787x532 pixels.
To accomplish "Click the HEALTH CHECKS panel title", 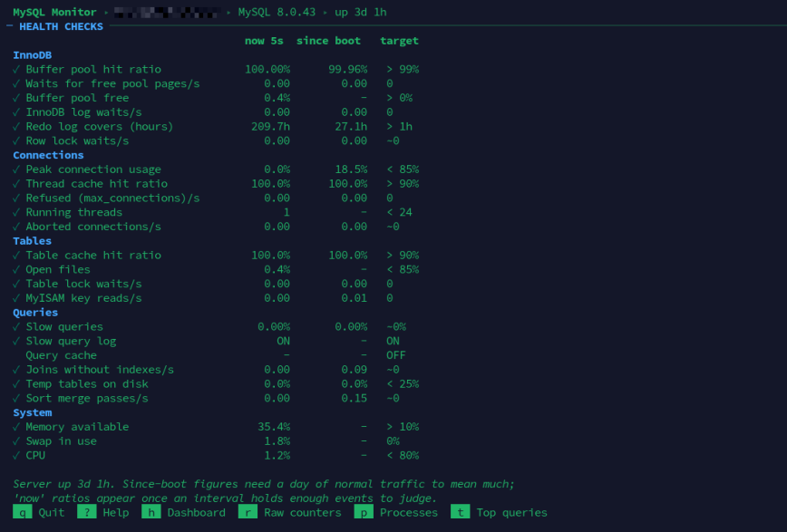I will click(x=62, y=26).
